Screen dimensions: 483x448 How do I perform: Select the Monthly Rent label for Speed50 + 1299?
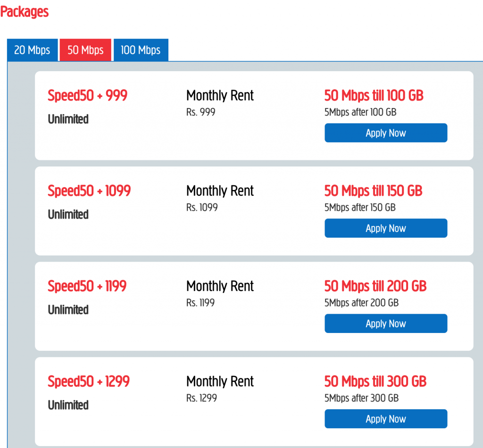(220, 381)
